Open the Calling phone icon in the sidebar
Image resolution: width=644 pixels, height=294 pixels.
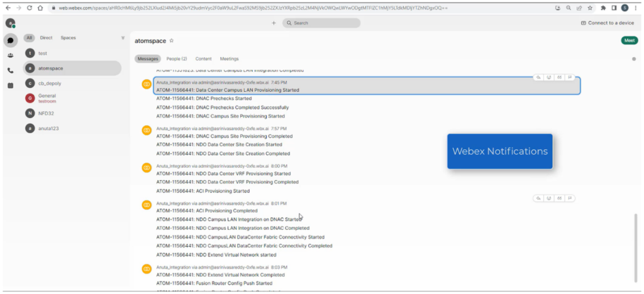11,70
